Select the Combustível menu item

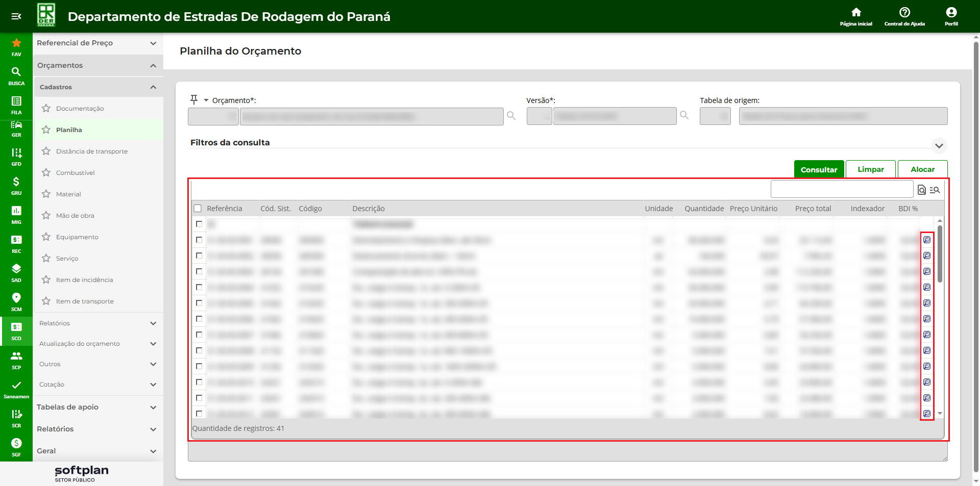(76, 173)
